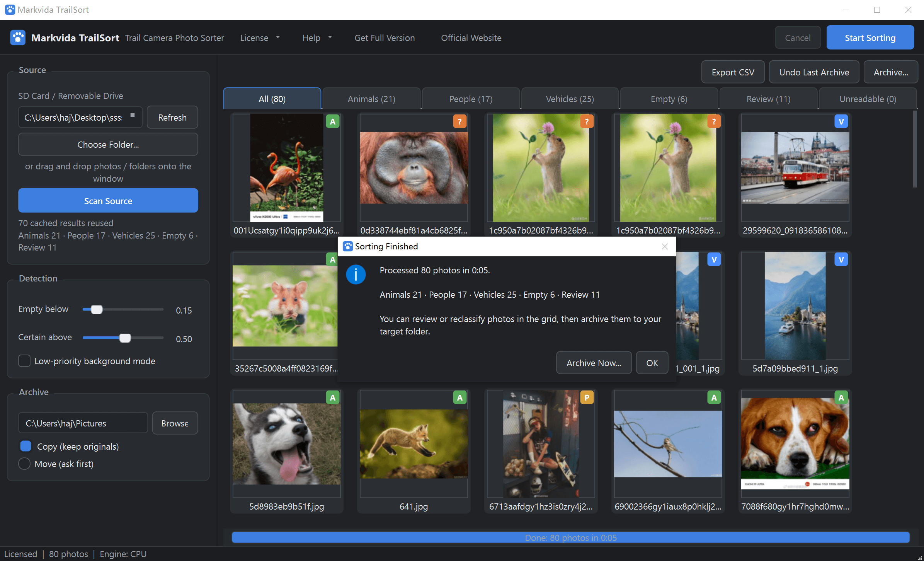Click the Start Sorting button

870,38
